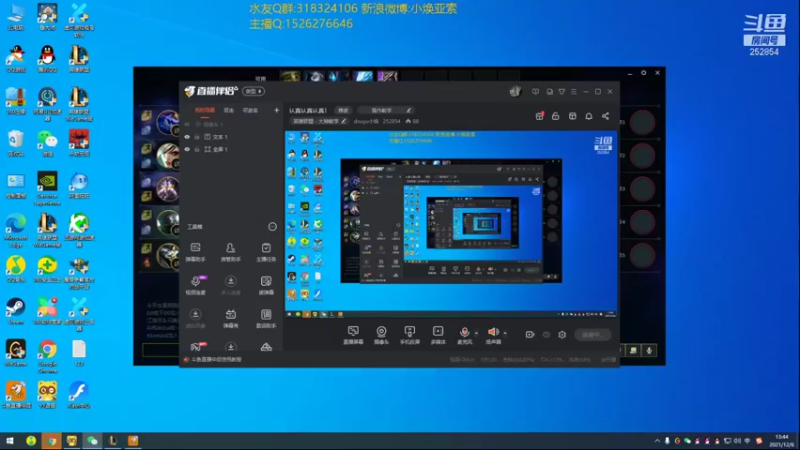Switch to the third scene tab
Screen dimensions: 800x450
[x=250, y=110]
